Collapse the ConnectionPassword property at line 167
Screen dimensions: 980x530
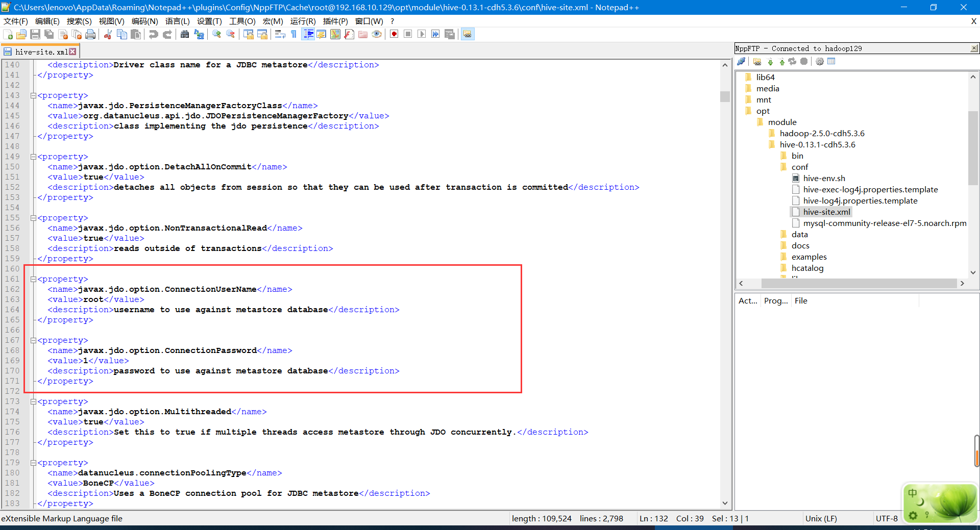pos(33,340)
